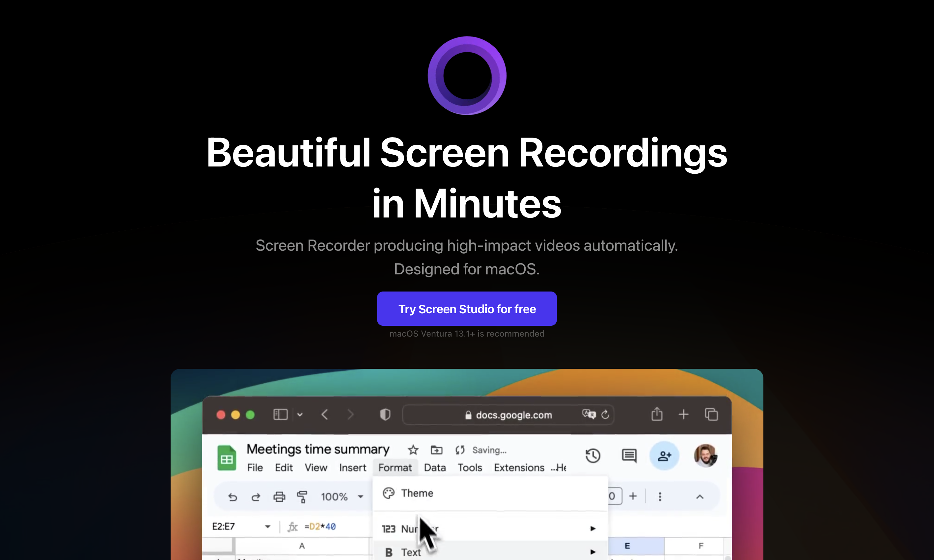The image size is (934, 560).
Task: Click the Safari back button
Action: 324,415
